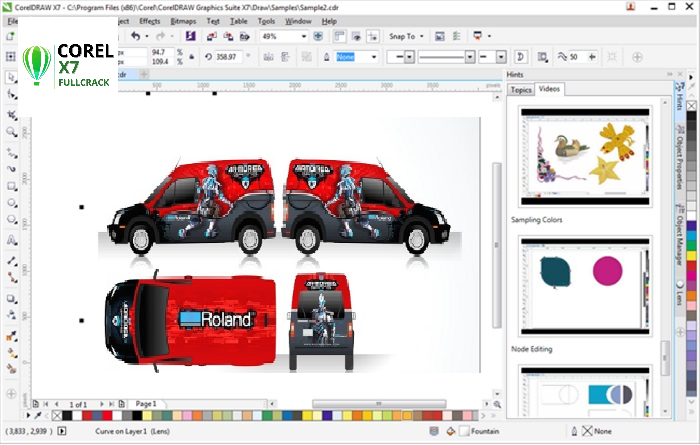Go to next page arrow
The image size is (700, 445).
pyautogui.click(x=102, y=404)
